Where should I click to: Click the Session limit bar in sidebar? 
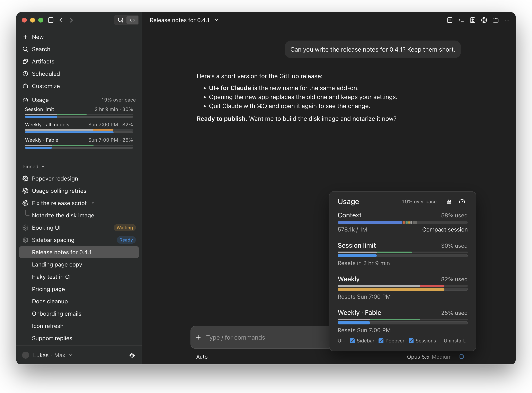[79, 116]
